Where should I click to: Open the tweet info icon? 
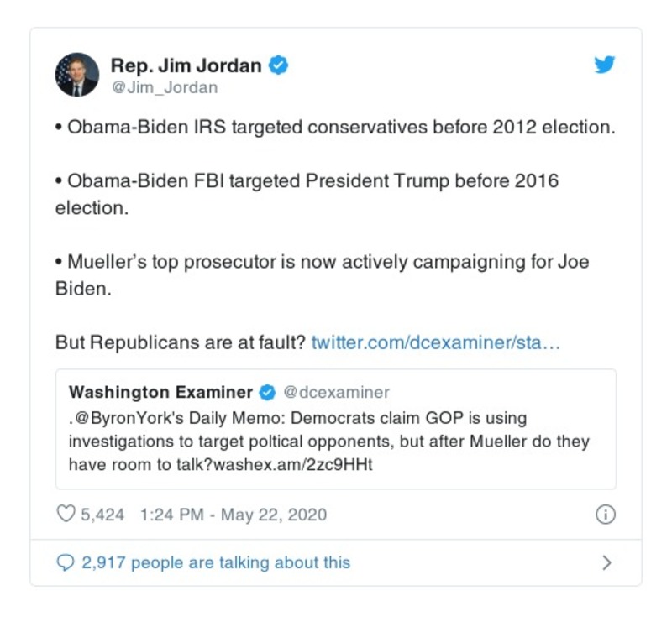(605, 515)
